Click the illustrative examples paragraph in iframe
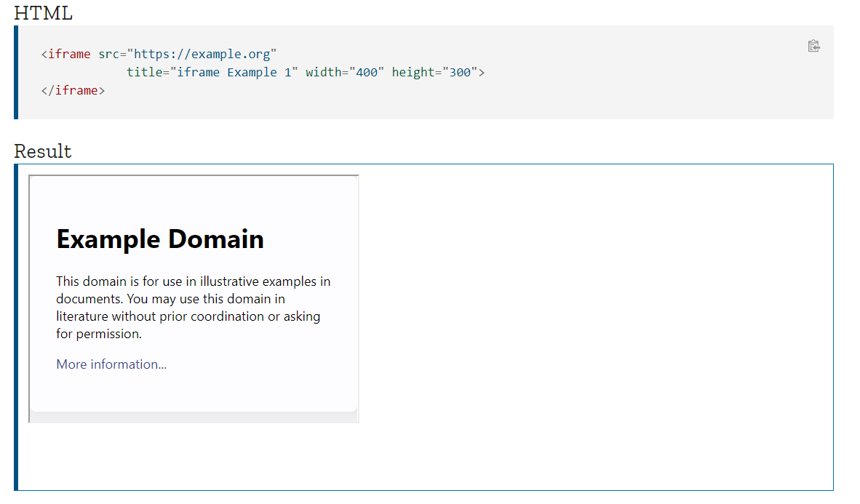This screenshot has height=504, width=860. [193, 307]
